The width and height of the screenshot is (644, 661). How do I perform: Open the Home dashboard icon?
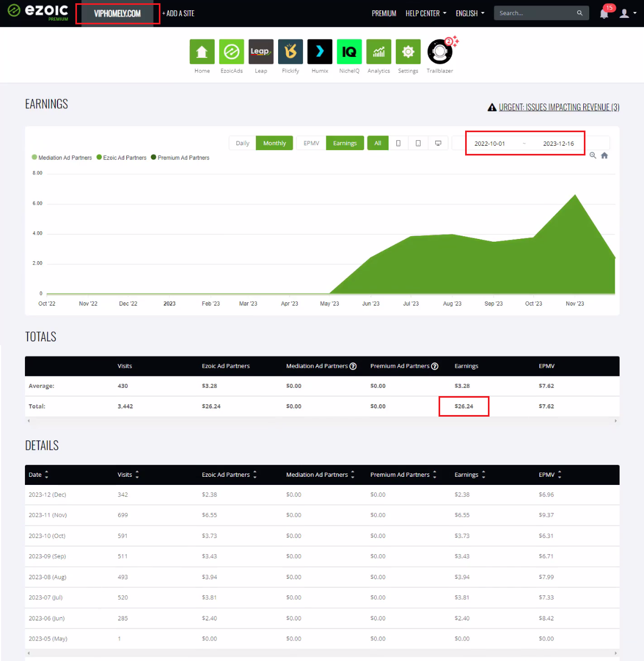point(202,52)
